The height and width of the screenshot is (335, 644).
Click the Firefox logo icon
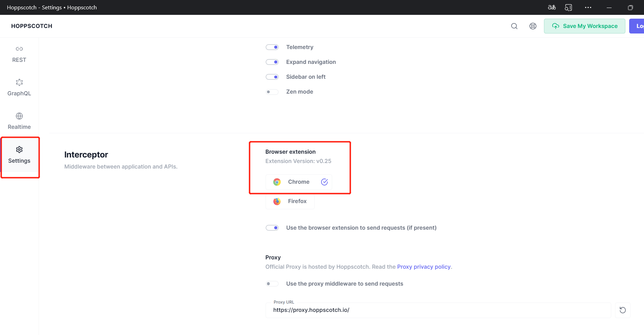277,201
